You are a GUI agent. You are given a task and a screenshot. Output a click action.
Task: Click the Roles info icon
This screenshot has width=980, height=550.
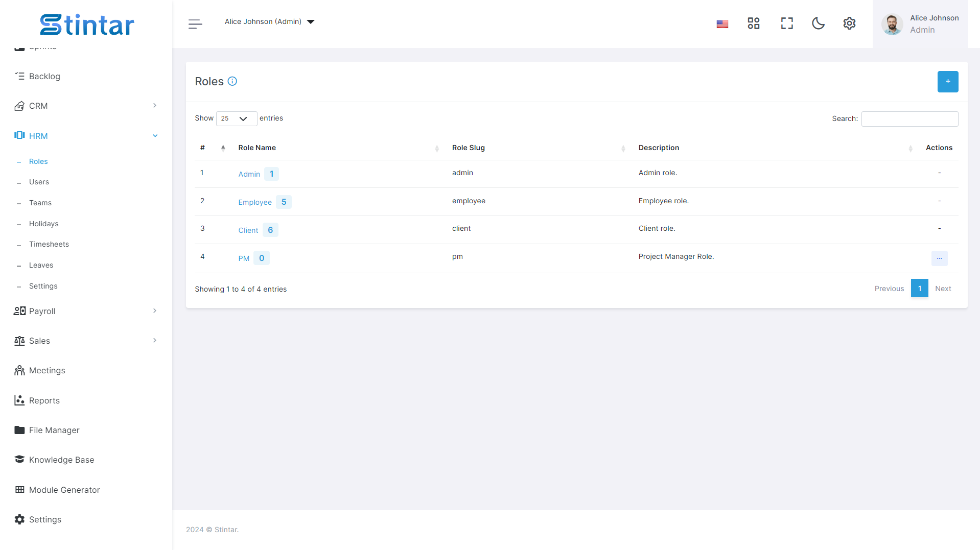[232, 81]
